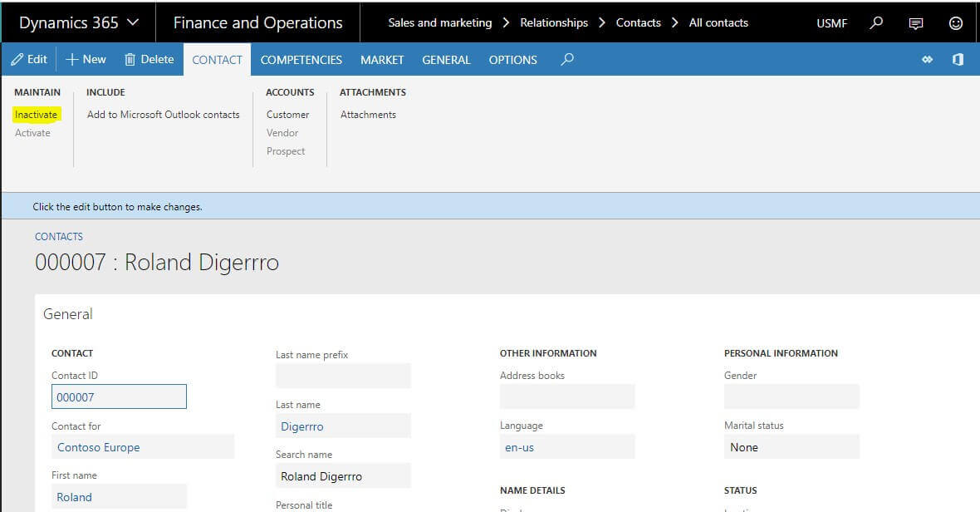Click the Prospect account option
980x512 pixels.
point(286,151)
